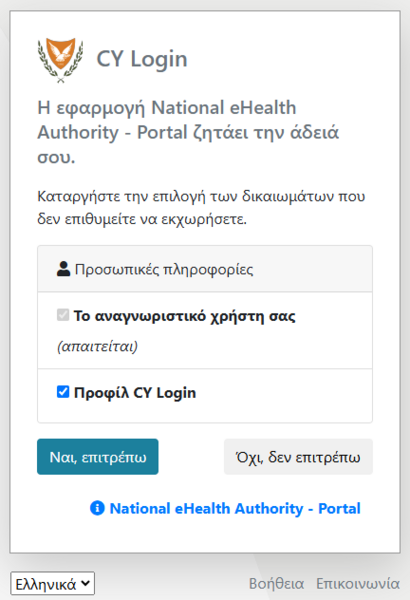Open the Επικοινωνία contact link
The width and height of the screenshot is (410, 600).
pos(358,584)
